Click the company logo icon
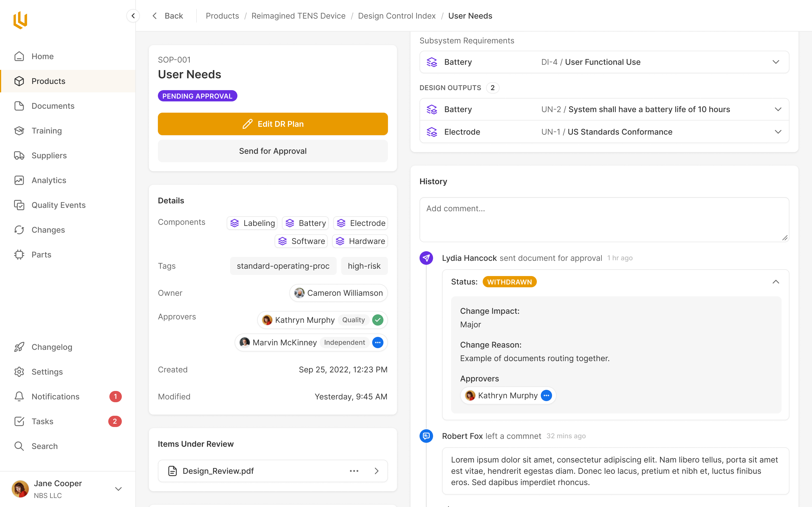 [20, 20]
